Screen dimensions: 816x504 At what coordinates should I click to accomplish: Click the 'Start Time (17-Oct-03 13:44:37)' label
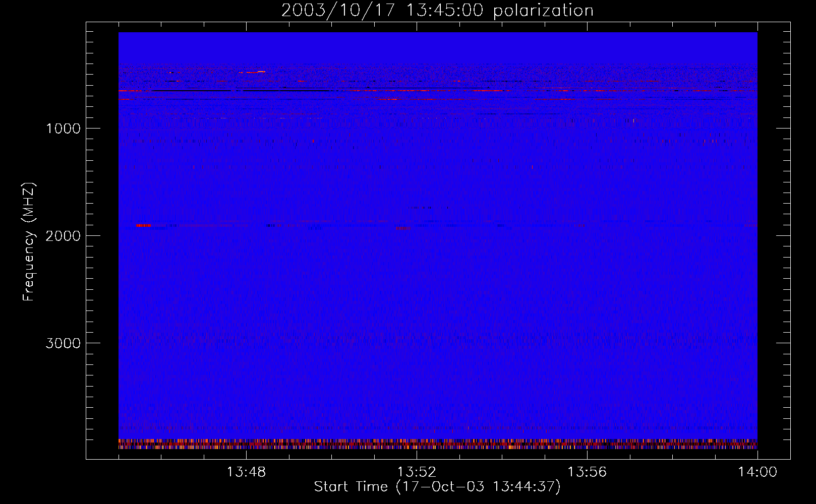[437, 487]
